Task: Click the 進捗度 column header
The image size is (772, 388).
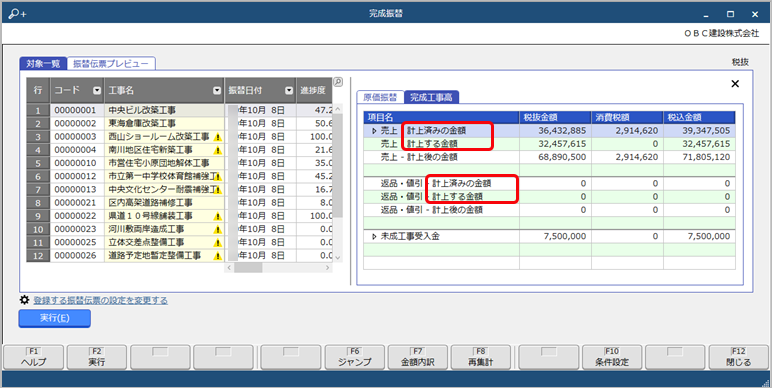Action: pos(314,91)
